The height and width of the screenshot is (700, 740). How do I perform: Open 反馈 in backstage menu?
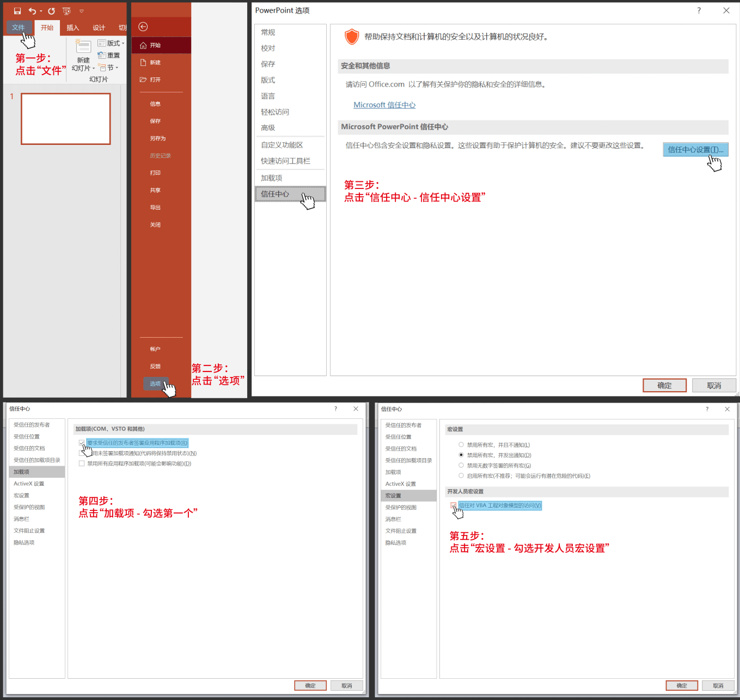point(155,367)
